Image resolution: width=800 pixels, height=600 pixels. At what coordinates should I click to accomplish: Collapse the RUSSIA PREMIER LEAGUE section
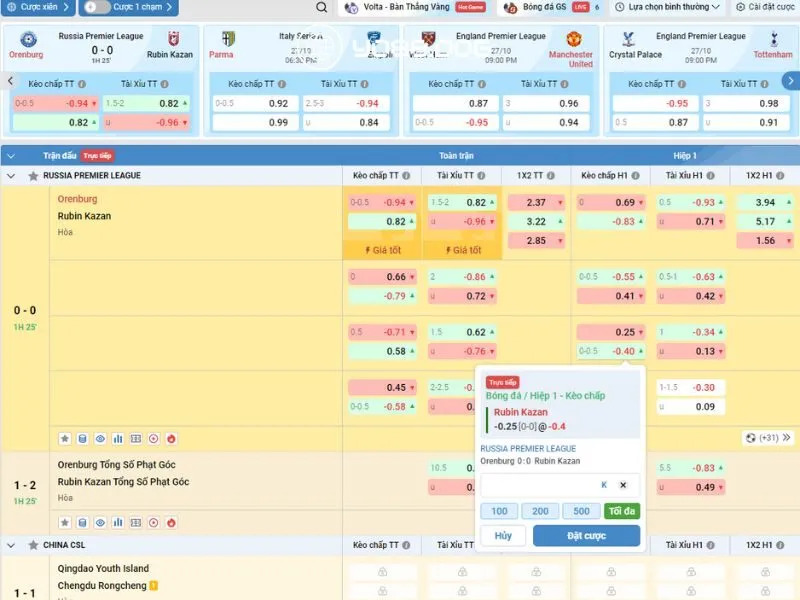coord(11,176)
